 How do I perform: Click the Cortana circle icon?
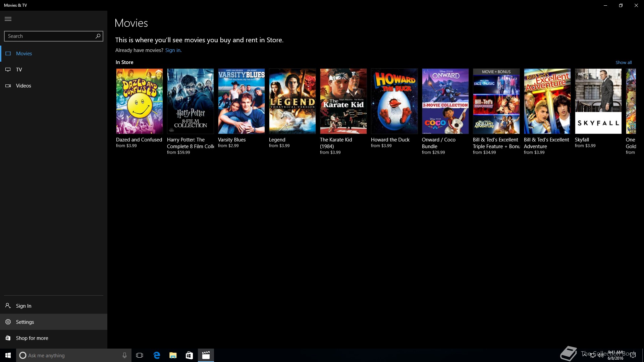click(23, 355)
